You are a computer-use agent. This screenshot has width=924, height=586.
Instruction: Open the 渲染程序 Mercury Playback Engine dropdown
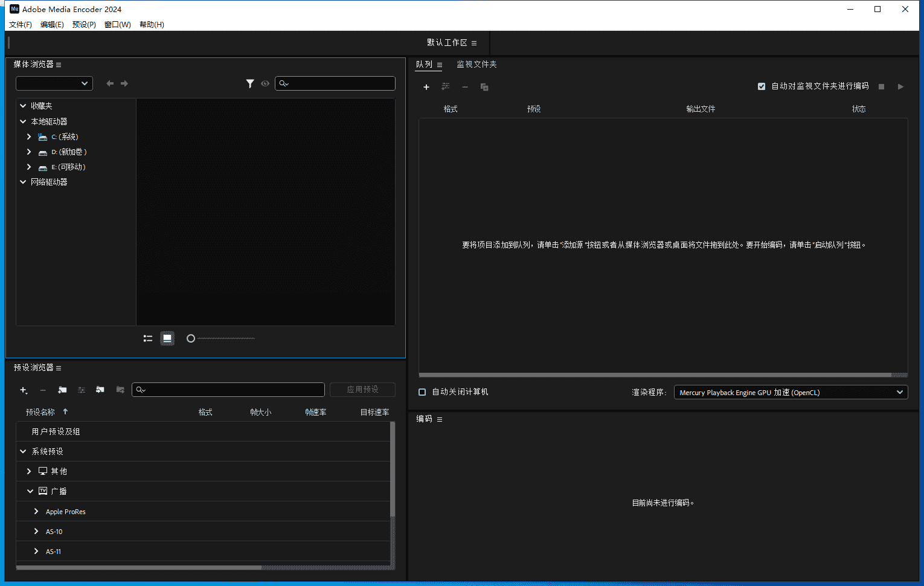point(791,392)
